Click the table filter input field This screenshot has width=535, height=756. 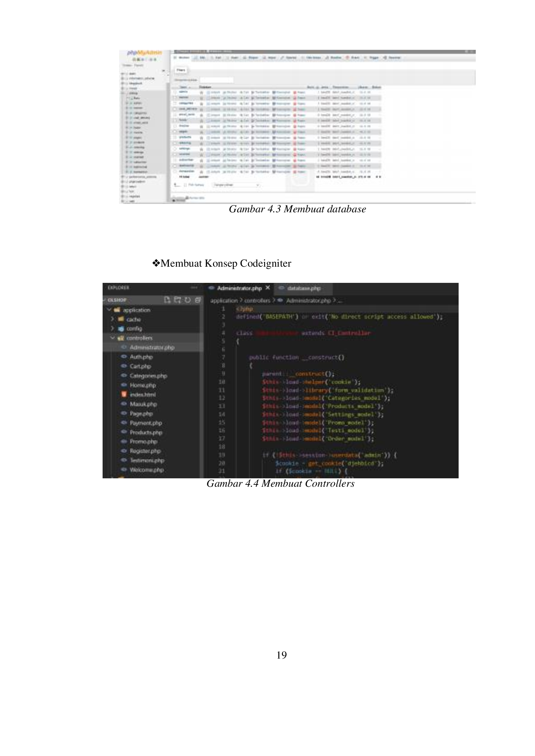point(217,80)
